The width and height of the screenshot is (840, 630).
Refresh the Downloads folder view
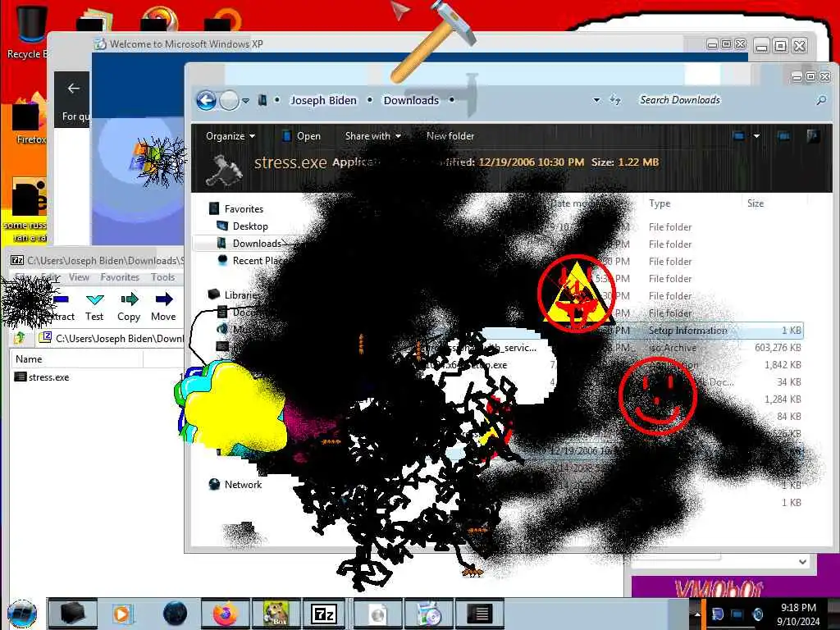(x=615, y=100)
